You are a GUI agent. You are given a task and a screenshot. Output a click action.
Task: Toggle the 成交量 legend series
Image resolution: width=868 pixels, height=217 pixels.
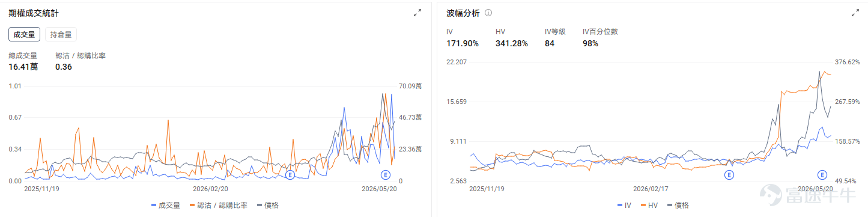[165, 206]
